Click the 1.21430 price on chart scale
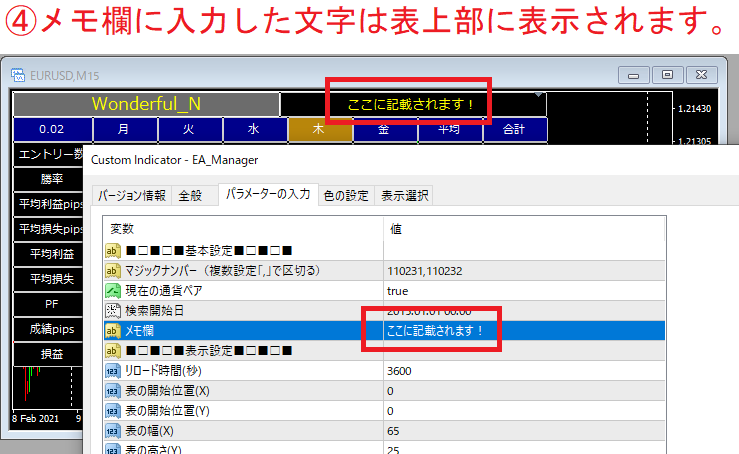The width and height of the screenshot is (739, 454). tap(694, 108)
